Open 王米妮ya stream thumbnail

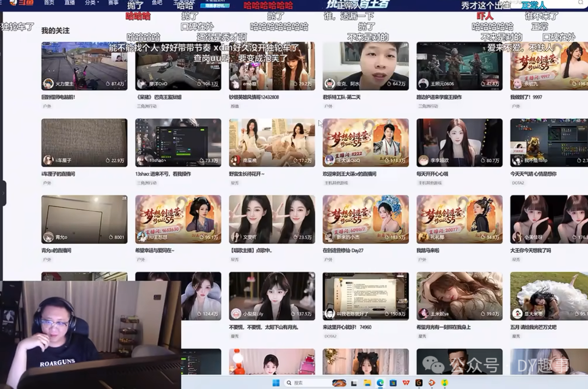460,296
